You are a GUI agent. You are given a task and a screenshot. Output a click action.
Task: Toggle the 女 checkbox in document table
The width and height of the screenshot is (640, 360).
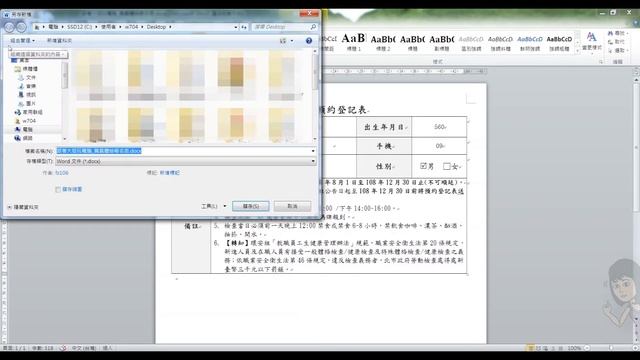pyautogui.click(x=447, y=166)
